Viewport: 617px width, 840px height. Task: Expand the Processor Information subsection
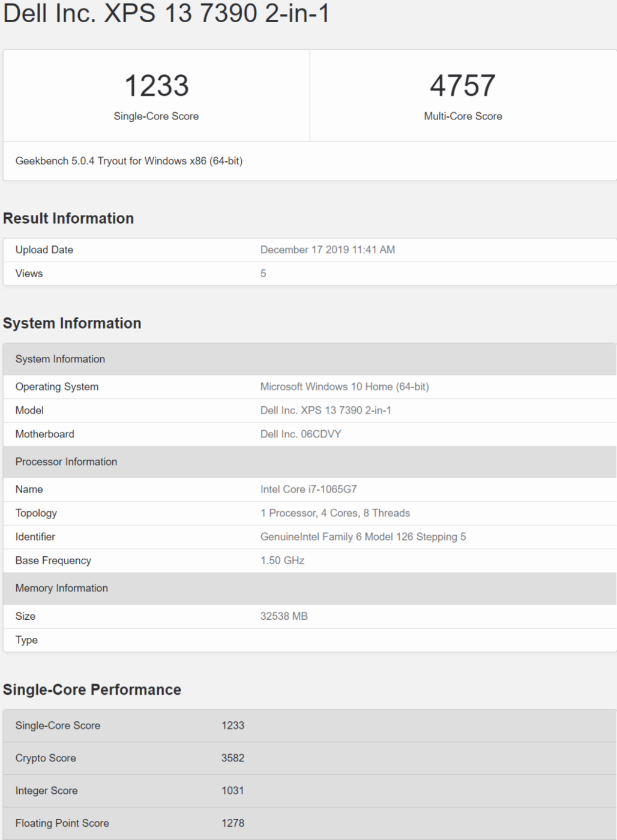66,461
